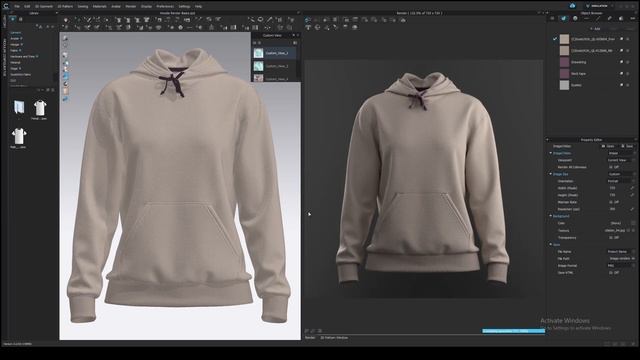Toggle Render All Colorways off switch
Image resolution: width=640 pixels, height=360 pixels.
coord(614,167)
